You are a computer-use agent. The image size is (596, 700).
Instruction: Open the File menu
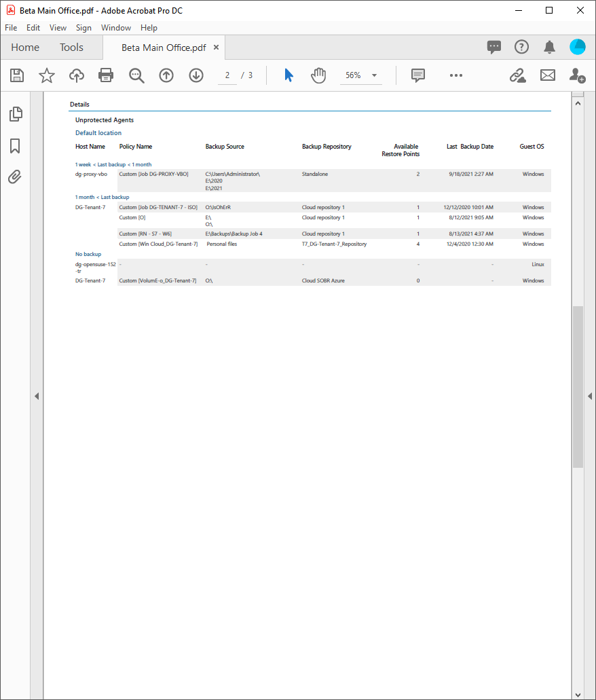(11, 28)
